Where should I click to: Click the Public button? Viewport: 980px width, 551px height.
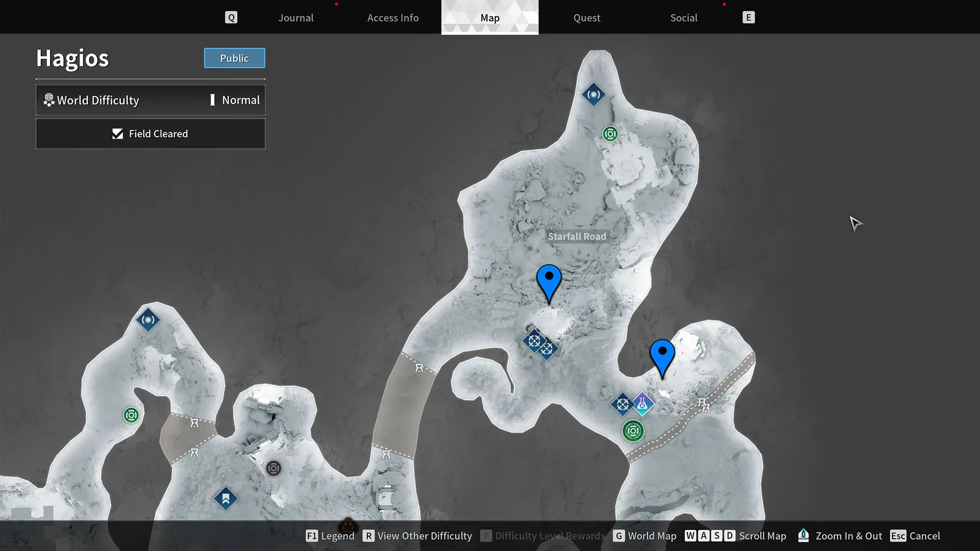(x=235, y=58)
